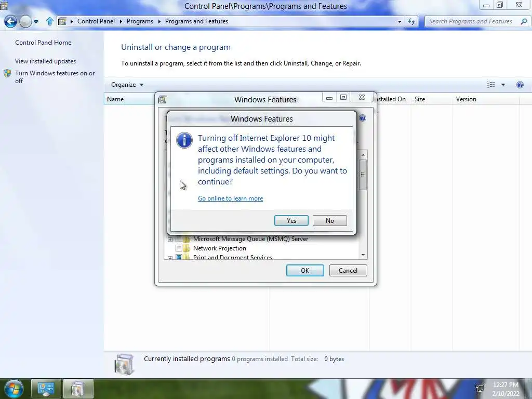Expand the Print and Document Services node
Screen dimensions: 532x399
point(170,258)
